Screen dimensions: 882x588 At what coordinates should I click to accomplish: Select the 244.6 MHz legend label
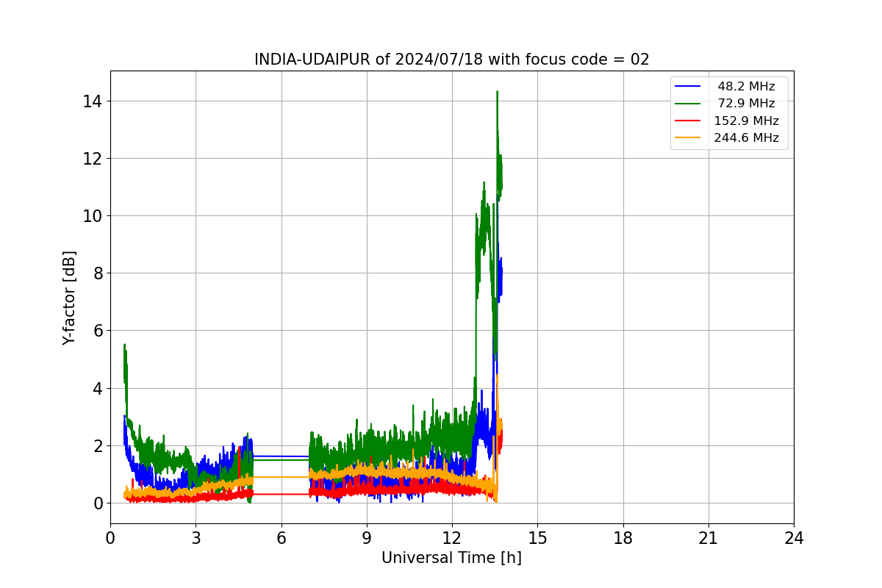tap(746, 138)
